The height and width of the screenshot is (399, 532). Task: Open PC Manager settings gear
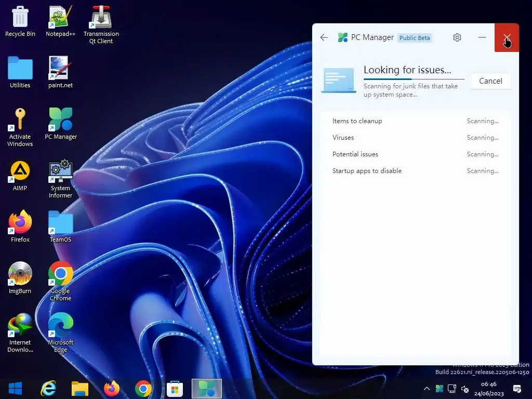457,37
